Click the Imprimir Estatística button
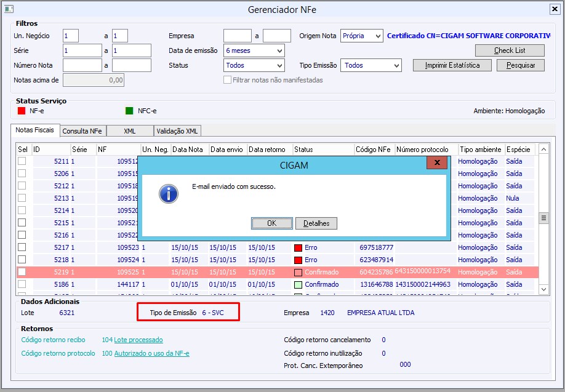The width and height of the screenshot is (565, 392). pyautogui.click(x=452, y=65)
